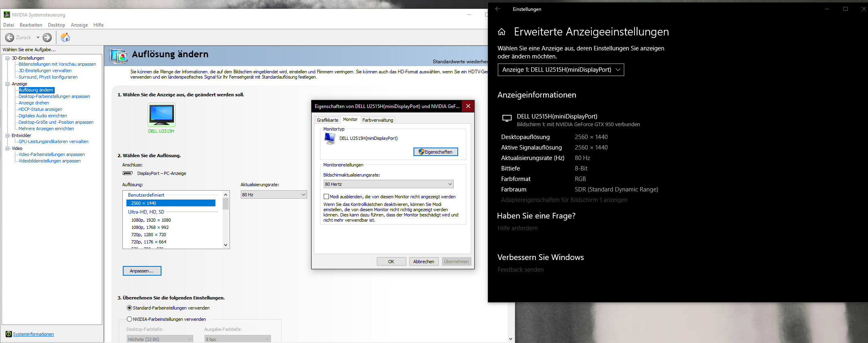This screenshot has width=868, height=343.
Task: Click the Anpassen... button
Action: click(142, 271)
